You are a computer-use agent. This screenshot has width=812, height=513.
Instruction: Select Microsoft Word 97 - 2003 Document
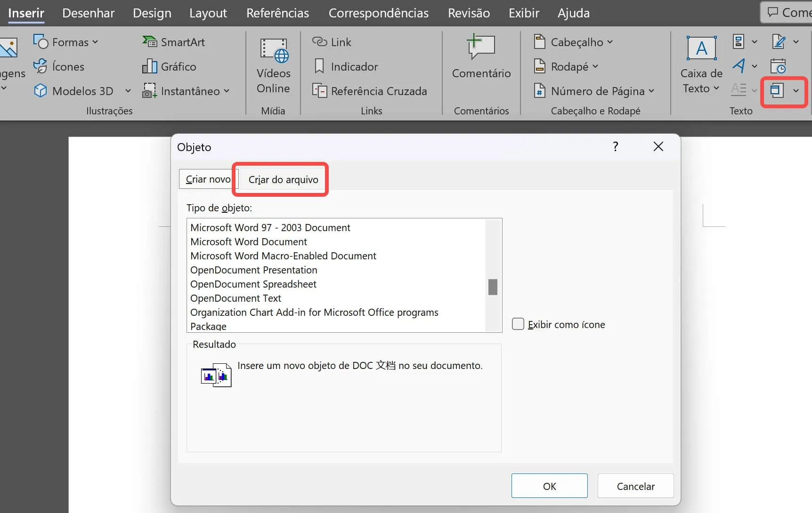(x=270, y=227)
